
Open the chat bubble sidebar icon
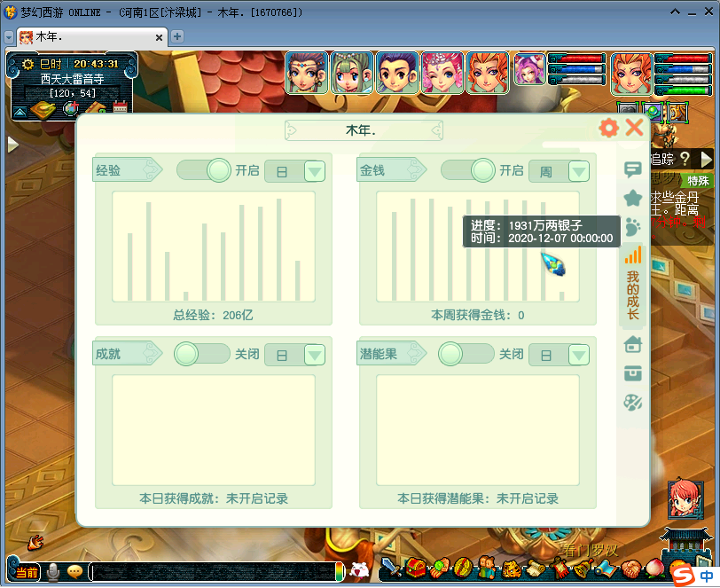click(633, 169)
